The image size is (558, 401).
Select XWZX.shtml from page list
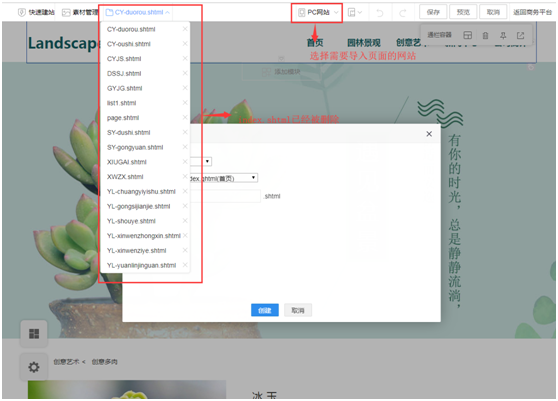click(125, 177)
